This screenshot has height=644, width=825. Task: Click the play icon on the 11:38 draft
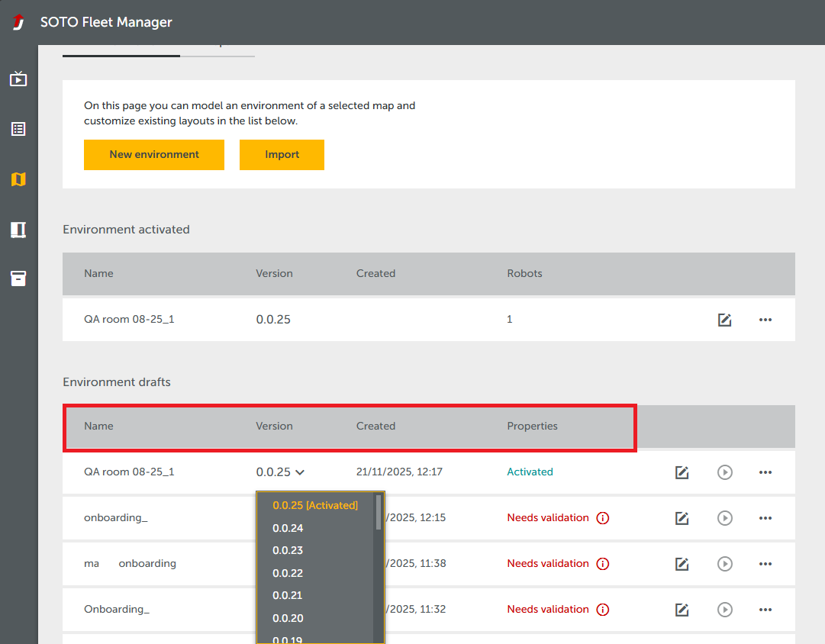[x=725, y=563]
